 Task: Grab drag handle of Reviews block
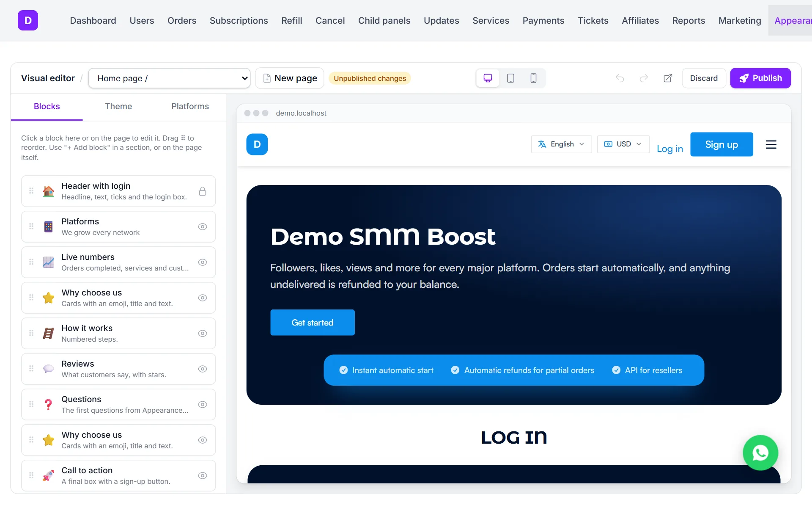[x=31, y=369]
